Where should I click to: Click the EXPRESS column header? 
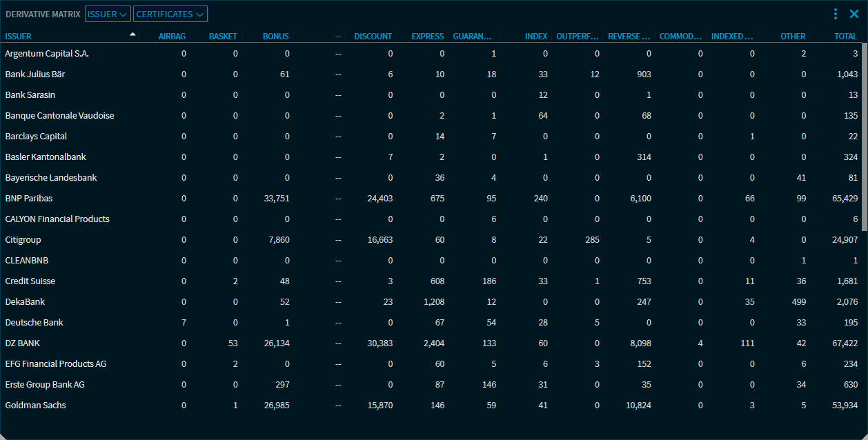pos(428,37)
